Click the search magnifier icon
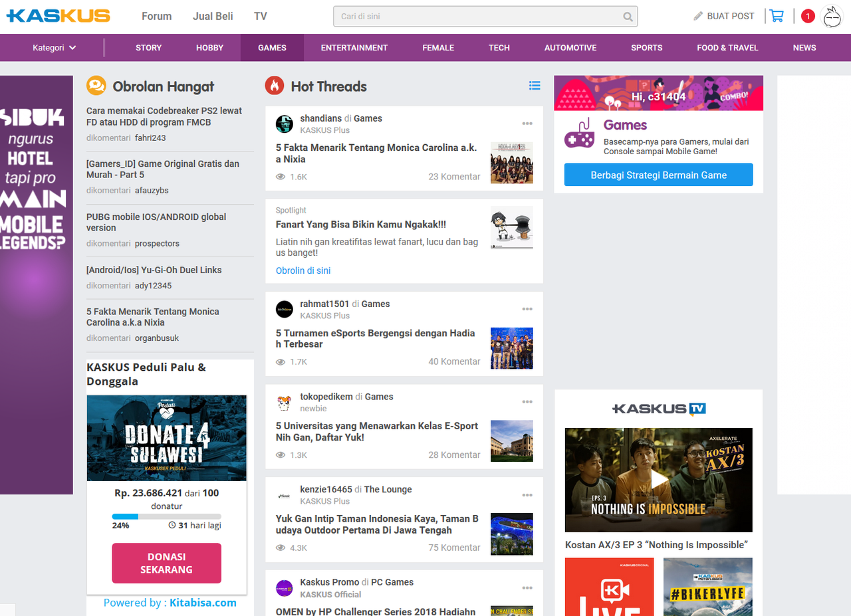Viewport: 851px width, 616px height. 628,17
